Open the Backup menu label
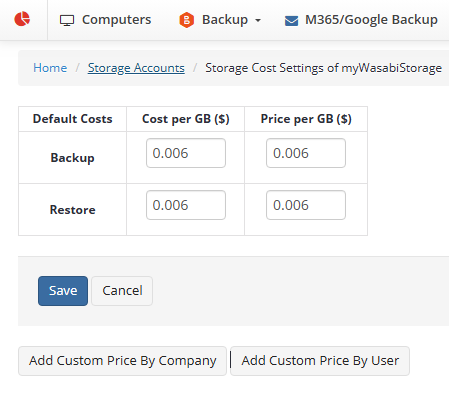 (225, 20)
